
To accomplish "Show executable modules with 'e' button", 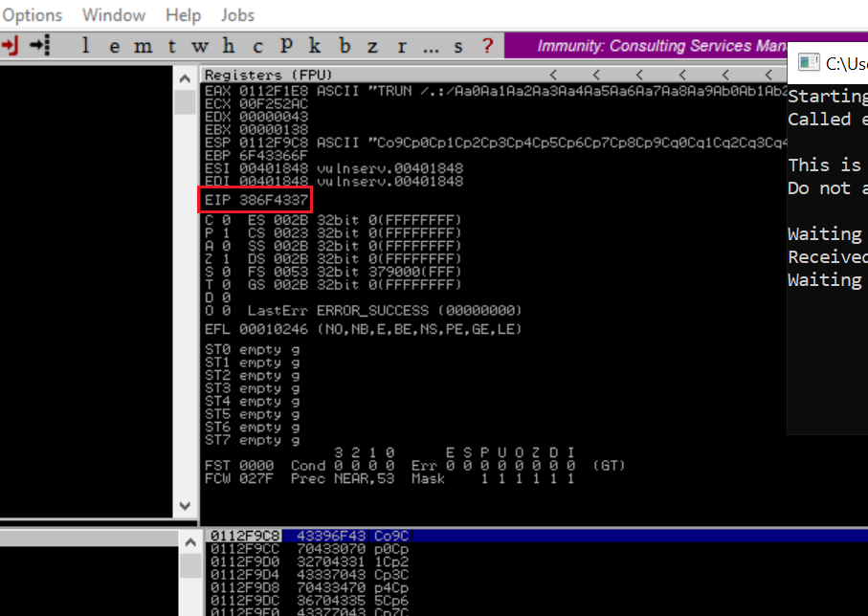I will click(x=114, y=45).
